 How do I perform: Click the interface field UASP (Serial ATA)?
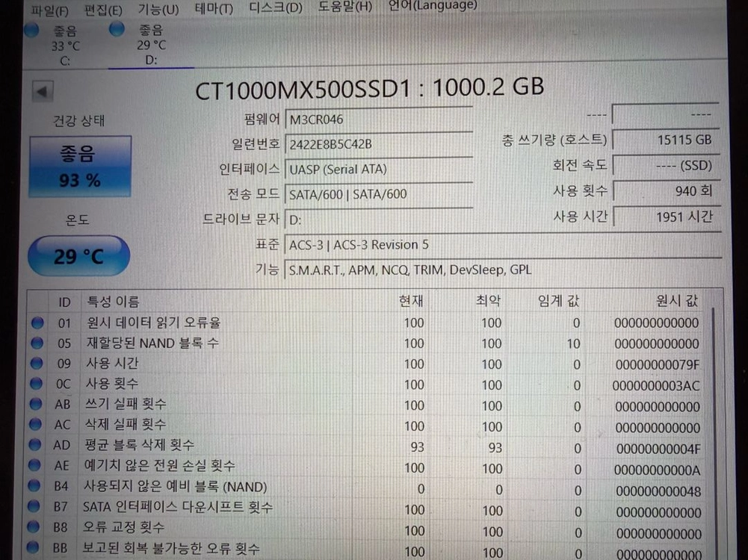pyautogui.click(x=378, y=169)
